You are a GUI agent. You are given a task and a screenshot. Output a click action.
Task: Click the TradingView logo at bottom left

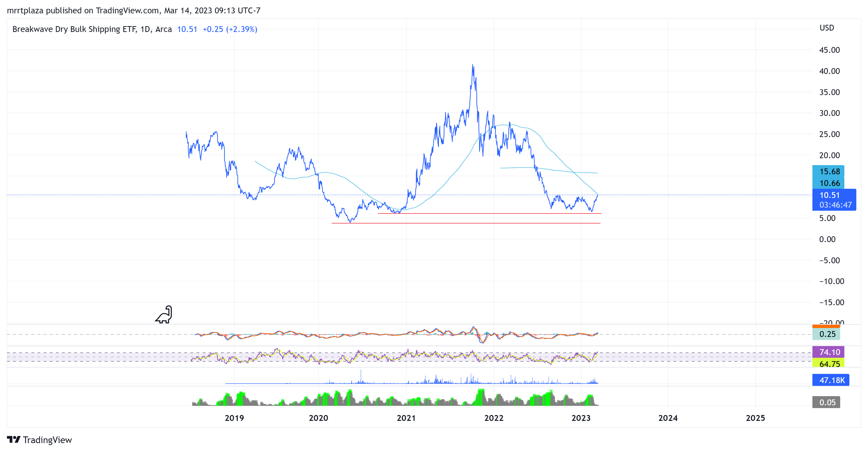(x=39, y=439)
